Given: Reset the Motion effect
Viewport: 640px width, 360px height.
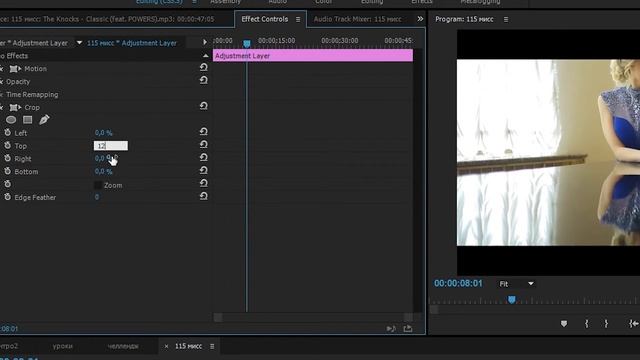Looking at the screenshot, I should [x=203, y=67].
